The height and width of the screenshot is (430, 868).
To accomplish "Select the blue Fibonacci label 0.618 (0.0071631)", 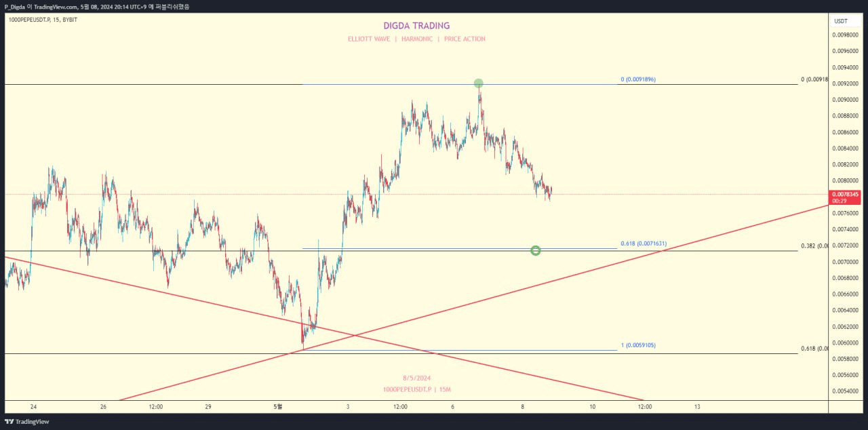I will click(x=644, y=243).
